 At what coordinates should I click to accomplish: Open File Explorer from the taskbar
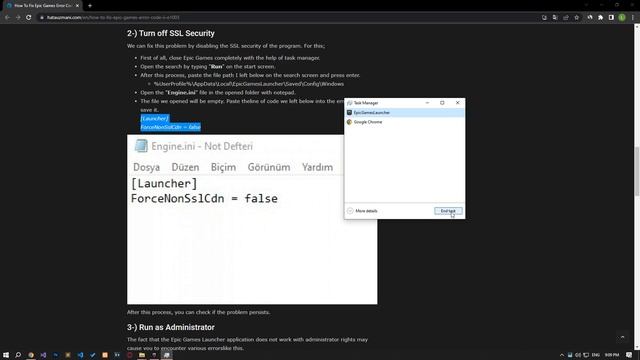pos(142,355)
